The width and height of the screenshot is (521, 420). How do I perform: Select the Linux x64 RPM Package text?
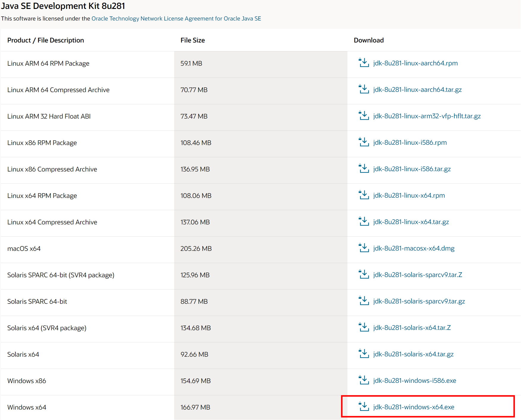pyautogui.click(x=42, y=196)
